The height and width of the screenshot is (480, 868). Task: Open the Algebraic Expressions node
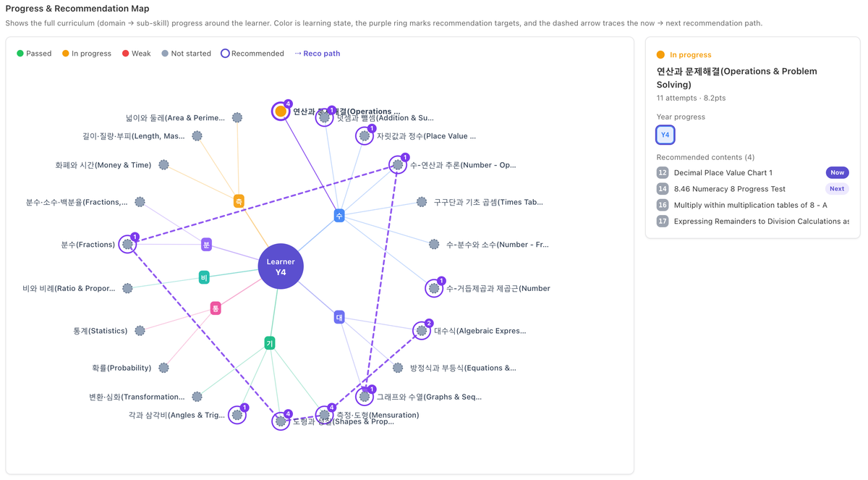coord(422,331)
